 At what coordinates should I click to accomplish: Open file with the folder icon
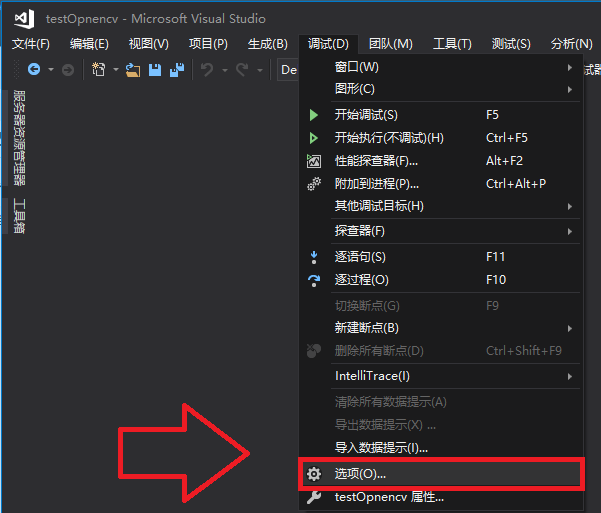pos(133,70)
